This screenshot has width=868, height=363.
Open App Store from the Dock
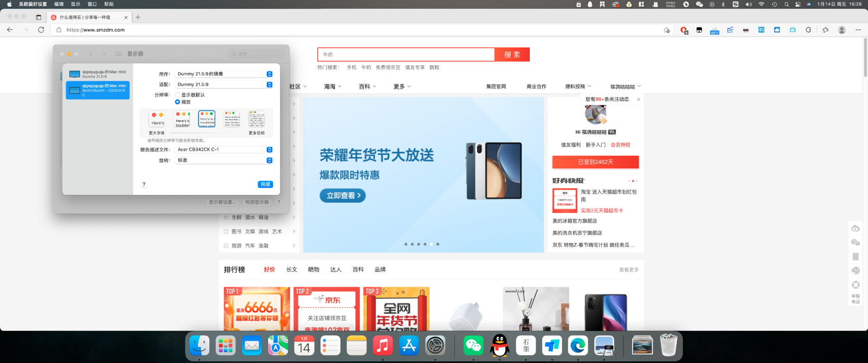[x=409, y=346]
